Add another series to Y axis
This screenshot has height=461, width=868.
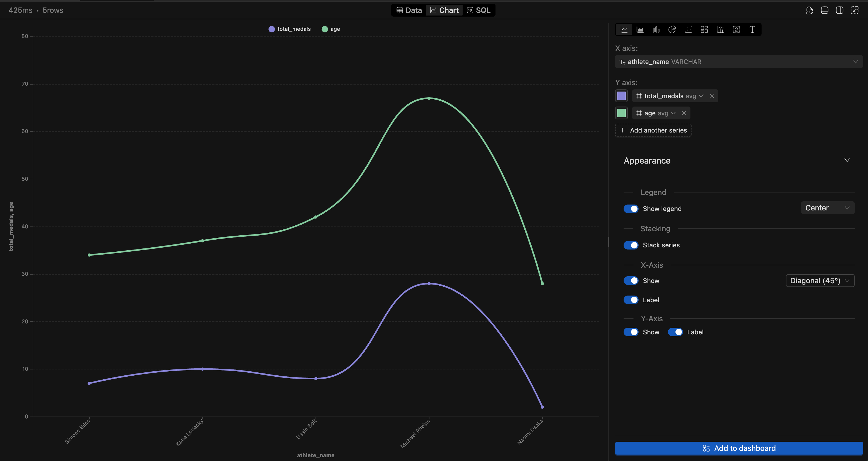point(653,130)
